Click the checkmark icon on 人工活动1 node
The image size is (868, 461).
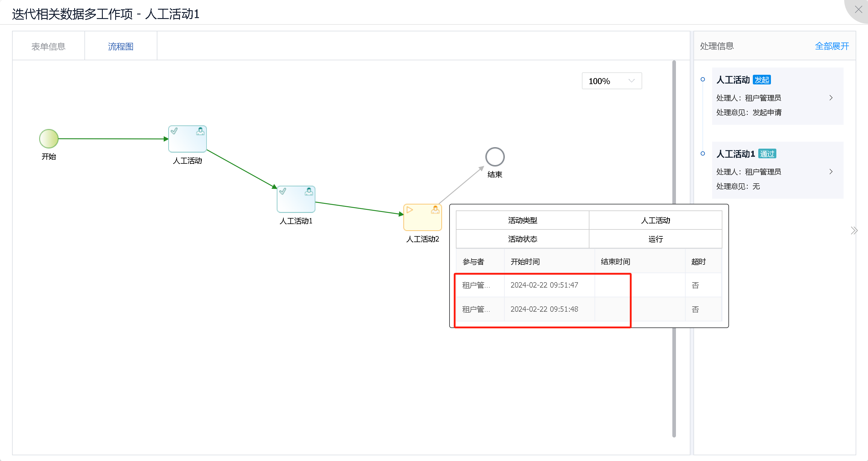click(x=283, y=191)
